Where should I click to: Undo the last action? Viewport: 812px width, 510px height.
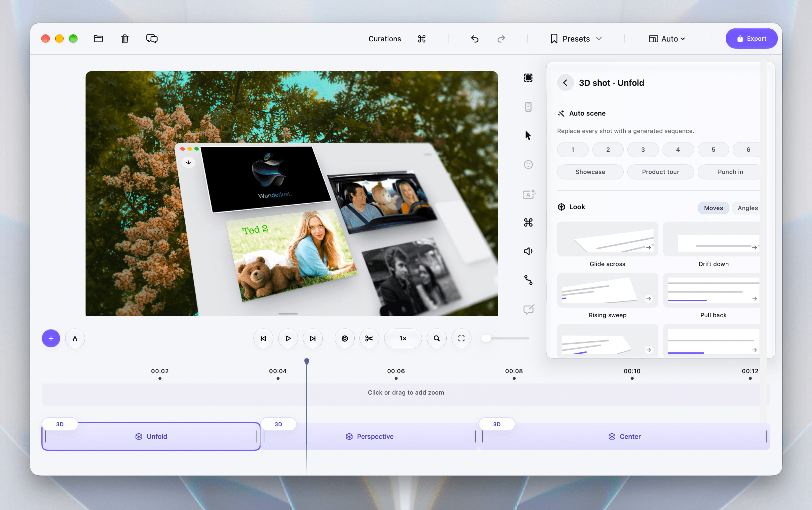pyautogui.click(x=475, y=39)
